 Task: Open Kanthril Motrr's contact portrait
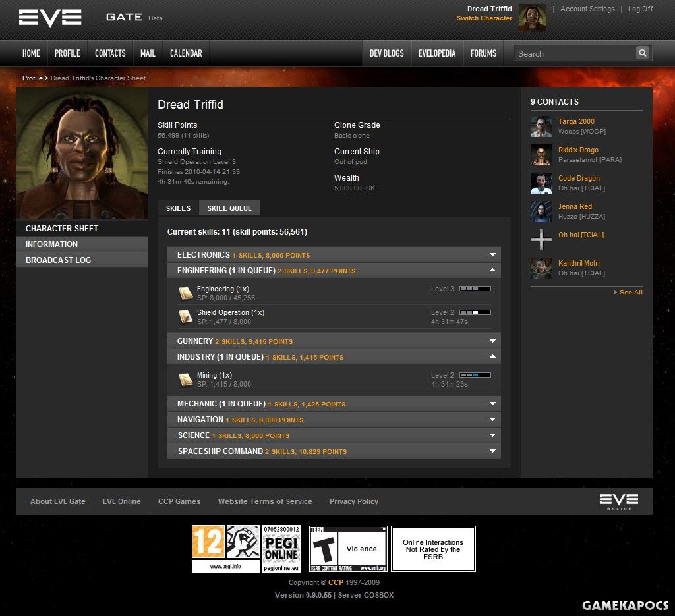(541, 268)
